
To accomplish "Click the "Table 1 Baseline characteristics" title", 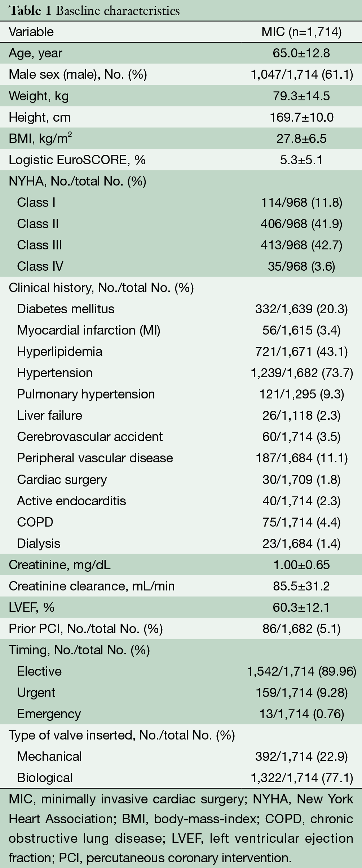I will [x=94, y=11].
